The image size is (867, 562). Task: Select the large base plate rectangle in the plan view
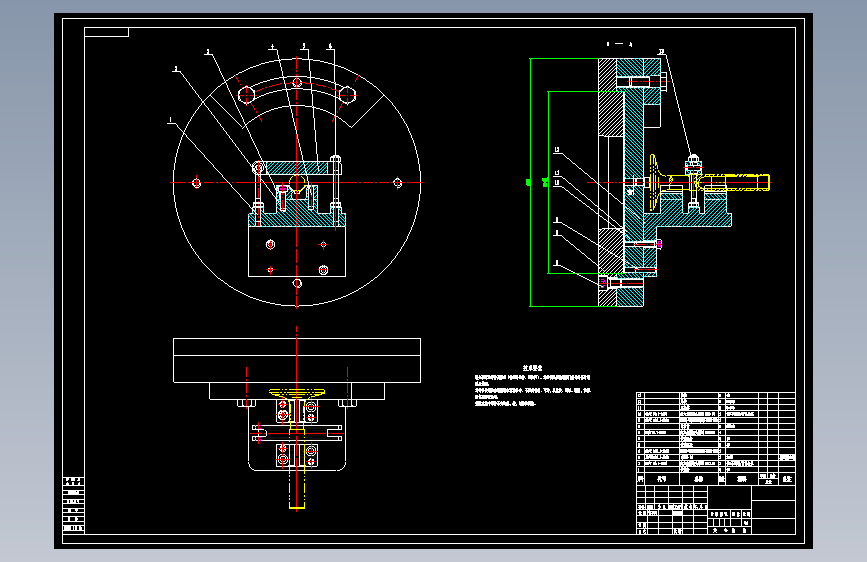(x=297, y=360)
